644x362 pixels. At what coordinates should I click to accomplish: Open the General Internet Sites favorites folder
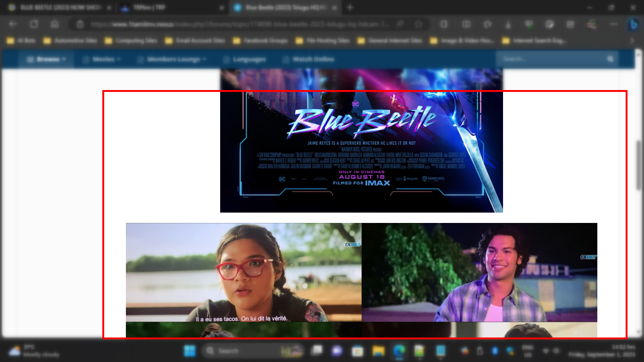click(390, 41)
